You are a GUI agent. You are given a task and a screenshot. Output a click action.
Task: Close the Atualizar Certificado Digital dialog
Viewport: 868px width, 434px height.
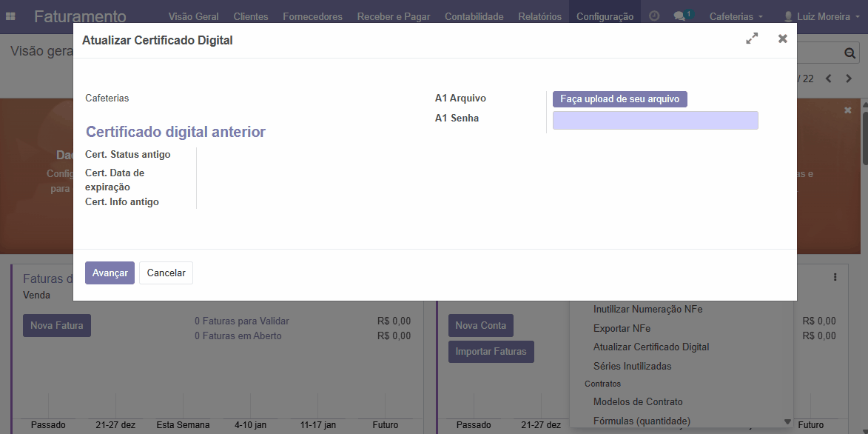[x=782, y=39]
